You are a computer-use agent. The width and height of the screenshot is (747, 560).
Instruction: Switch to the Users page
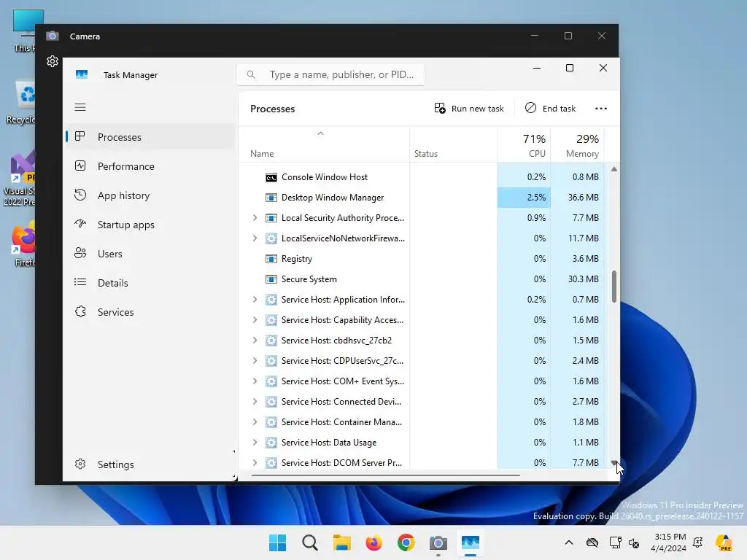(150, 254)
